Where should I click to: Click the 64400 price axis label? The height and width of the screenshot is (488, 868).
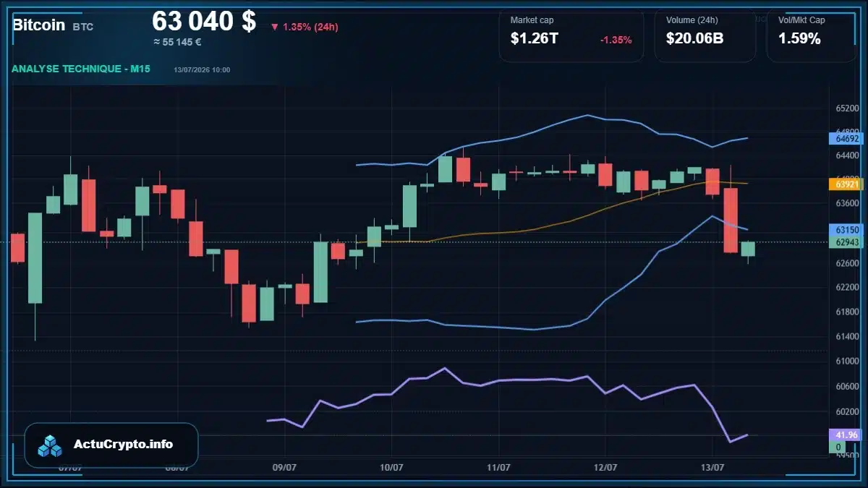pyautogui.click(x=846, y=155)
